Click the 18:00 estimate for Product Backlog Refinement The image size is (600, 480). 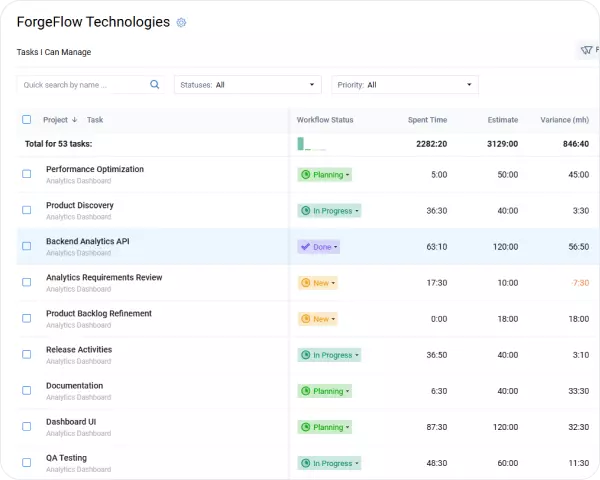point(508,319)
